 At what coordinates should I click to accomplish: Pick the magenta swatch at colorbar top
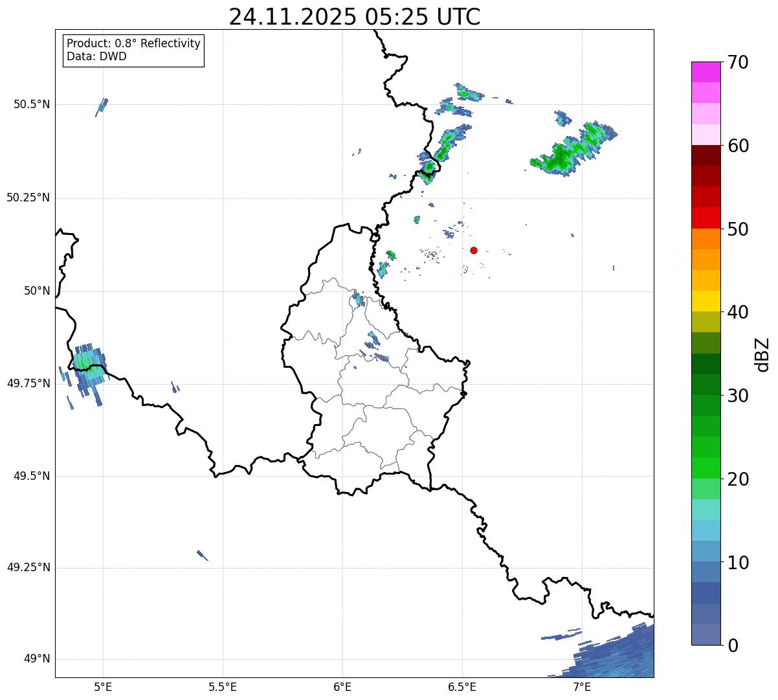pyautogui.click(x=706, y=72)
